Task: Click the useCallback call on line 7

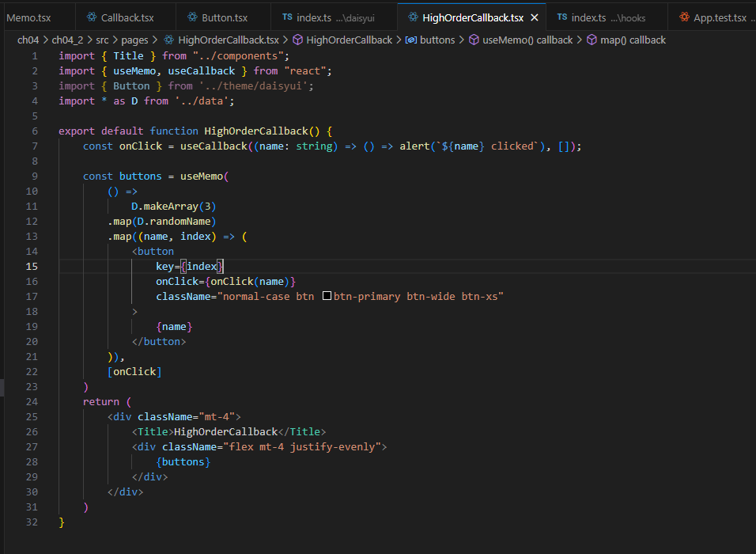Action: tap(214, 146)
